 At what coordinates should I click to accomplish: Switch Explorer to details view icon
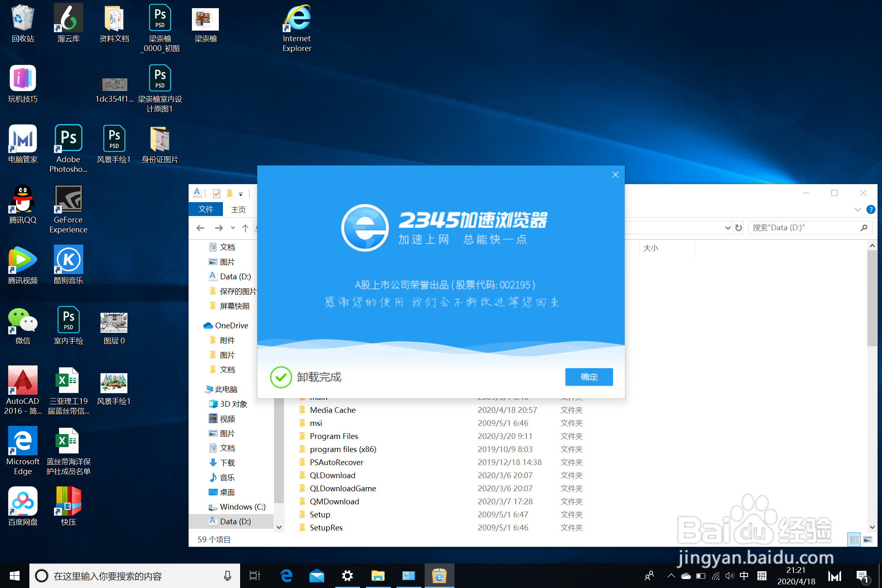(854, 540)
